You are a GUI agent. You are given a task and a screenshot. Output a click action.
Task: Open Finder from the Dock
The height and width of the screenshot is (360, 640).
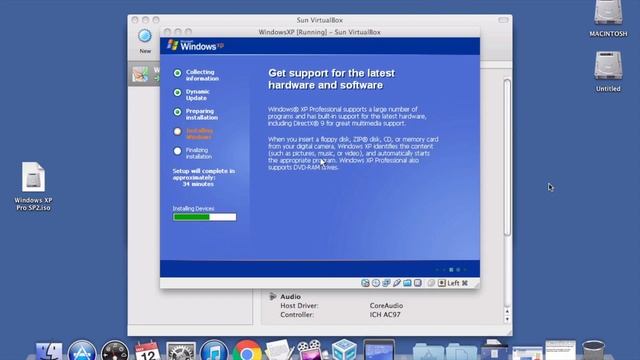(x=49, y=351)
